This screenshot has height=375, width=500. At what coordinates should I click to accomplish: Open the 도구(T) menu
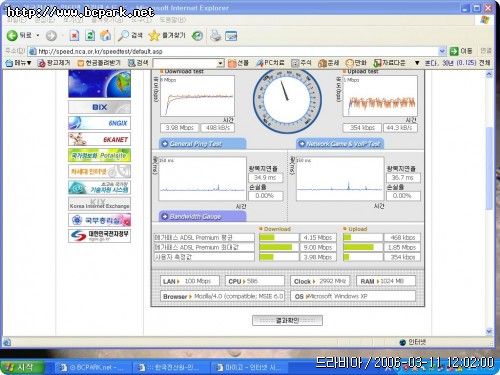point(141,20)
